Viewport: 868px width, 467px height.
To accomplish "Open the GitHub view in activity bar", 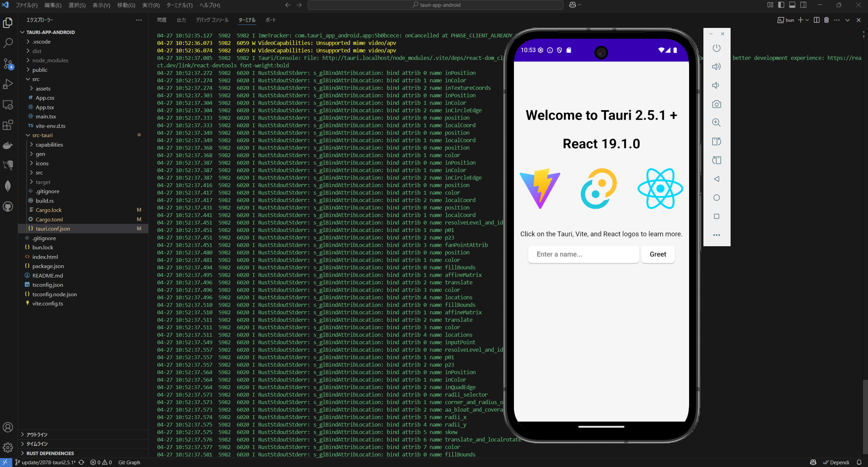I will point(8,206).
